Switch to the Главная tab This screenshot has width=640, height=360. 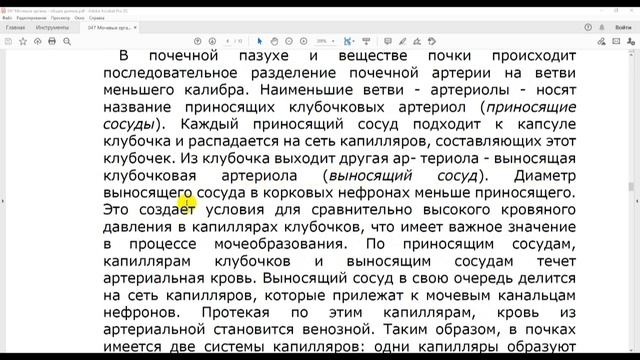(16, 28)
